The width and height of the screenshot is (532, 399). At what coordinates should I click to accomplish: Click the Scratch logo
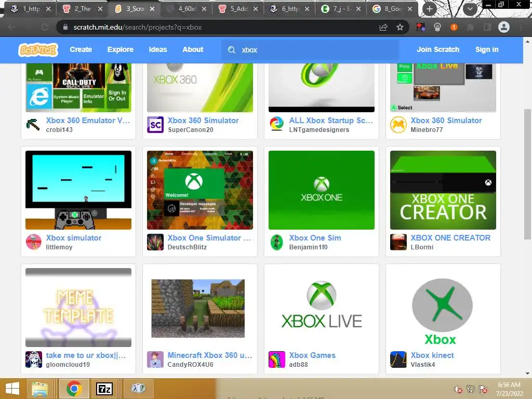click(38, 49)
